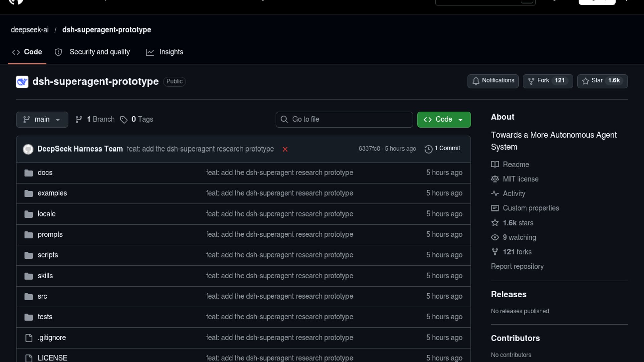The width and height of the screenshot is (644, 362).
Task: Open the docs folder
Action: point(45,173)
